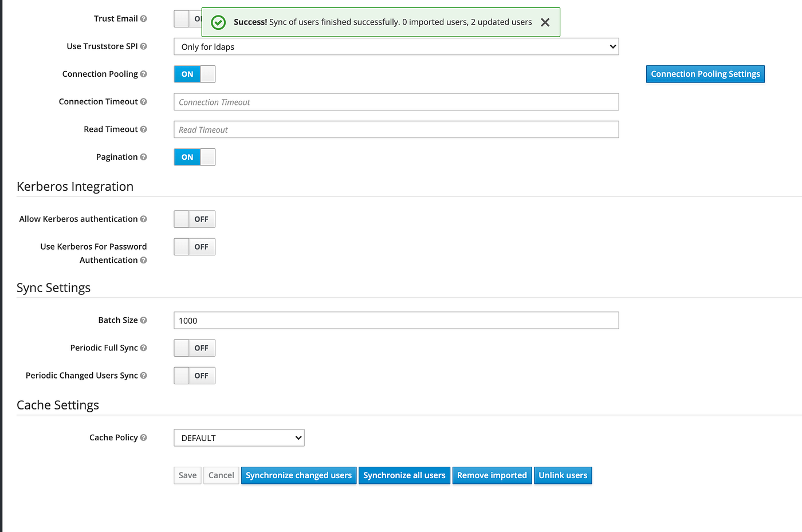Open the Connection Pooling help tooltip icon

[x=144, y=73]
